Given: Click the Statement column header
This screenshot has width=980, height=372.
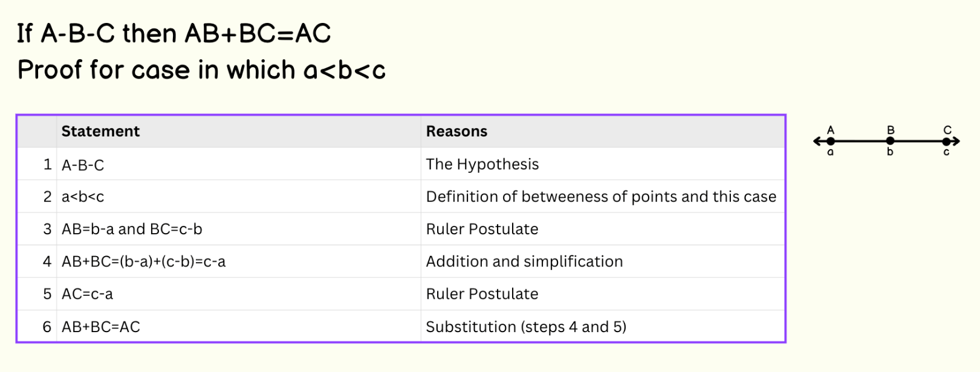Looking at the screenshot, I should coord(100,132).
